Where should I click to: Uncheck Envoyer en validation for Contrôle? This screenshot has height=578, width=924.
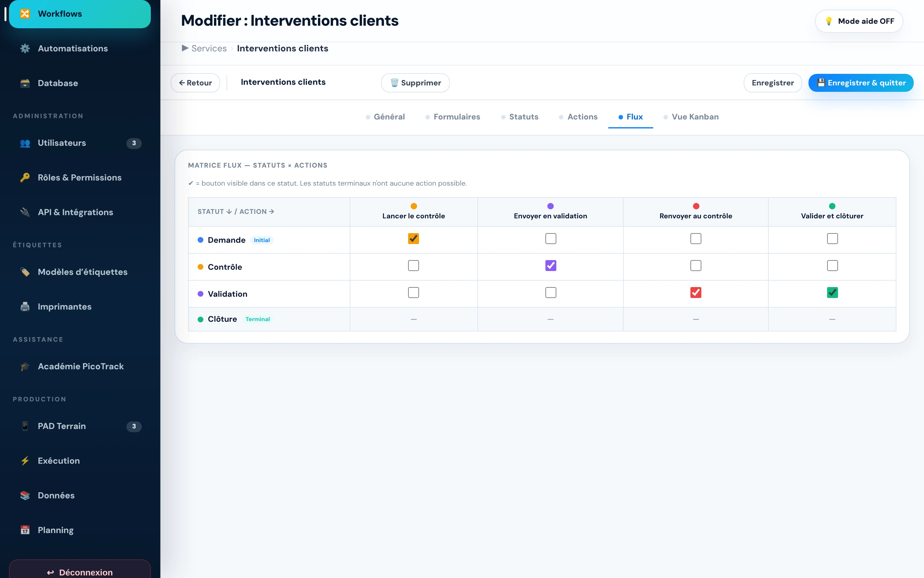point(551,266)
